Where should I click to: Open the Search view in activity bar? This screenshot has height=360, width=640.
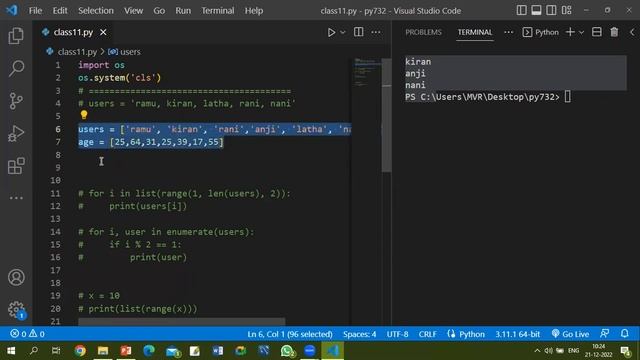pos(16,68)
